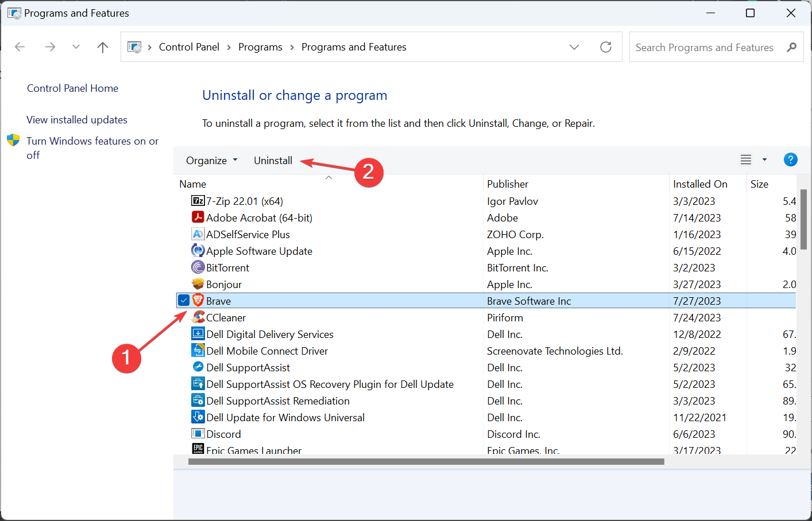Click the BitTorrent program icon
Image resolution: width=812 pixels, height=521 pixels.
[198, 267]
